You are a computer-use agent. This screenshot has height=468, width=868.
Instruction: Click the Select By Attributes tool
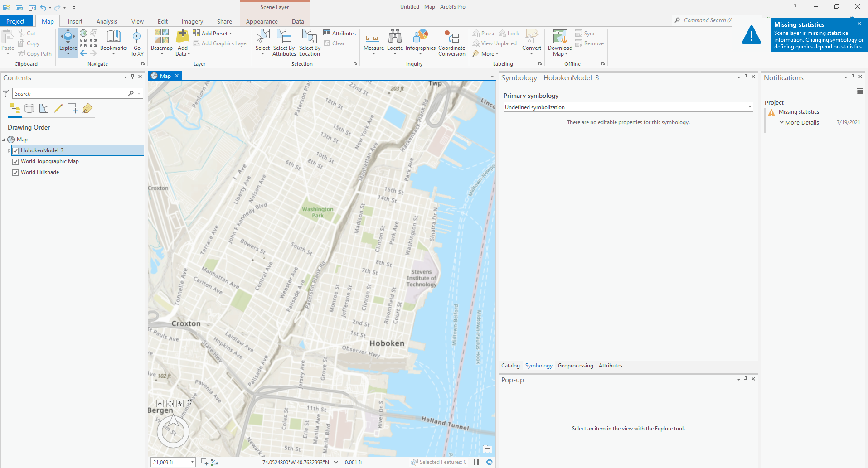[284, 43]
